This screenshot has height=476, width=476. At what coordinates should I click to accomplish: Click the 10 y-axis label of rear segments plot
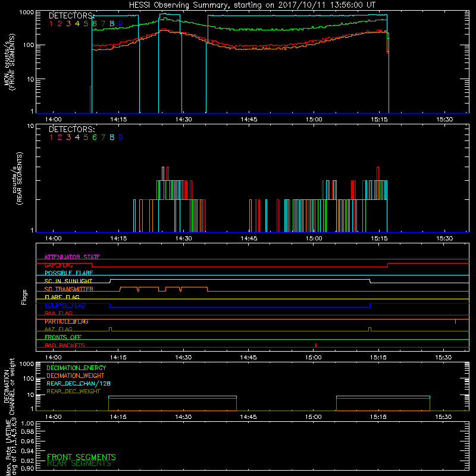tap(31, 126)
